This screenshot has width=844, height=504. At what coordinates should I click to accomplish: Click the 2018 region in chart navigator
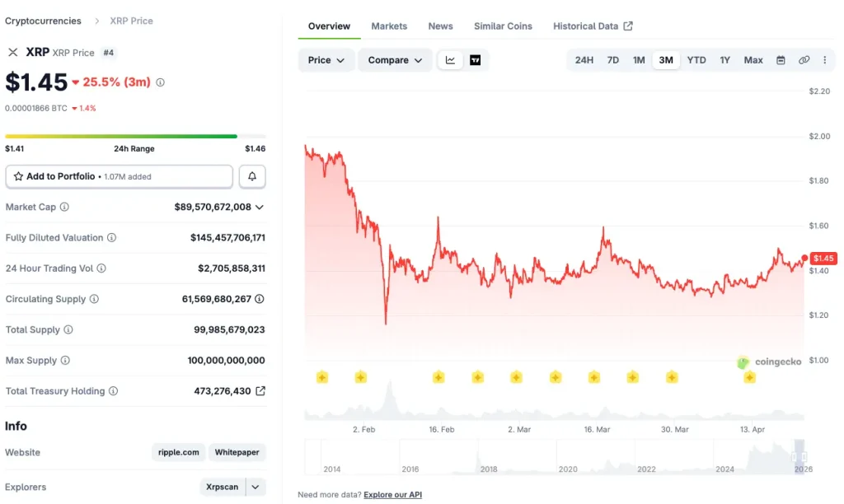(489, 469)
